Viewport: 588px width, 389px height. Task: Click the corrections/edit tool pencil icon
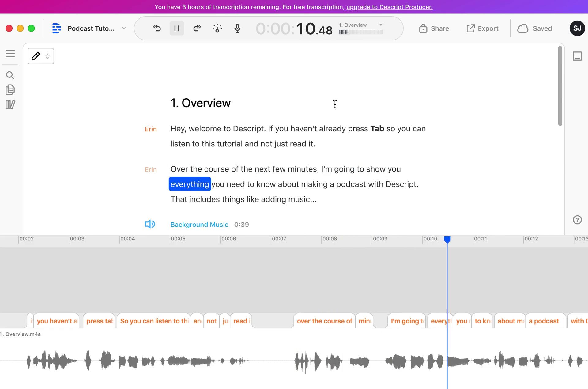coord(36,55)
